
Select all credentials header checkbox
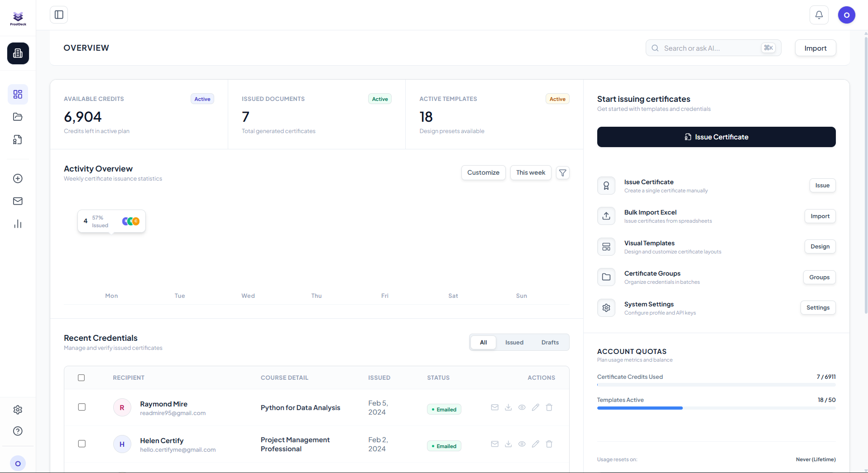point(82,377)
